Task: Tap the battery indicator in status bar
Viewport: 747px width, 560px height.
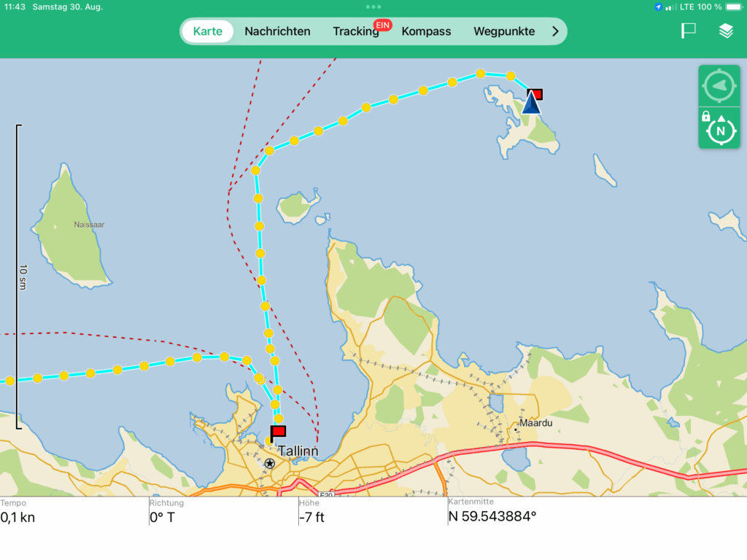Action: point(734,7)
